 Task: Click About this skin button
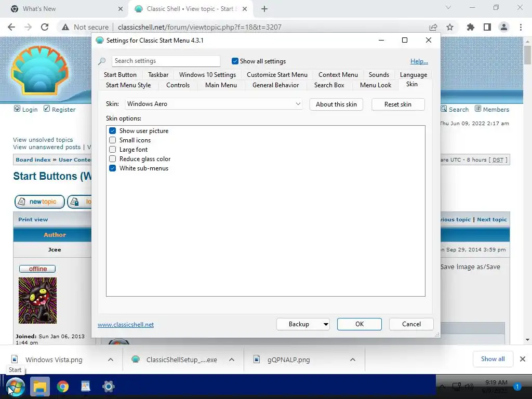[336, 104]
